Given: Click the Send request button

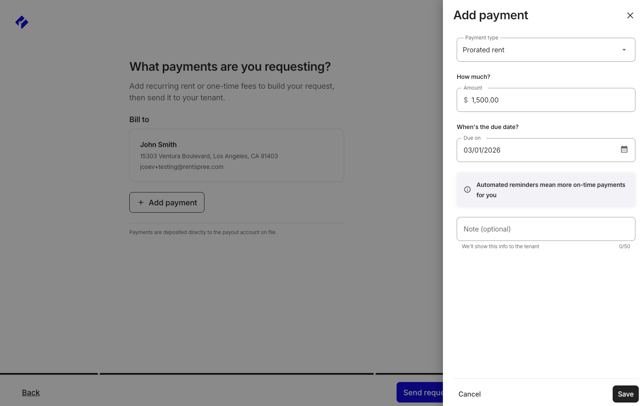Looking at the screenshot, I should [x=420, y=393].
